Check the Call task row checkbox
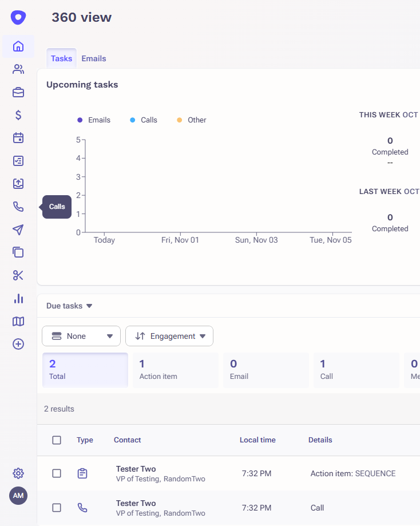Viewport: 420px width, 526px height. tap(57, 508)
